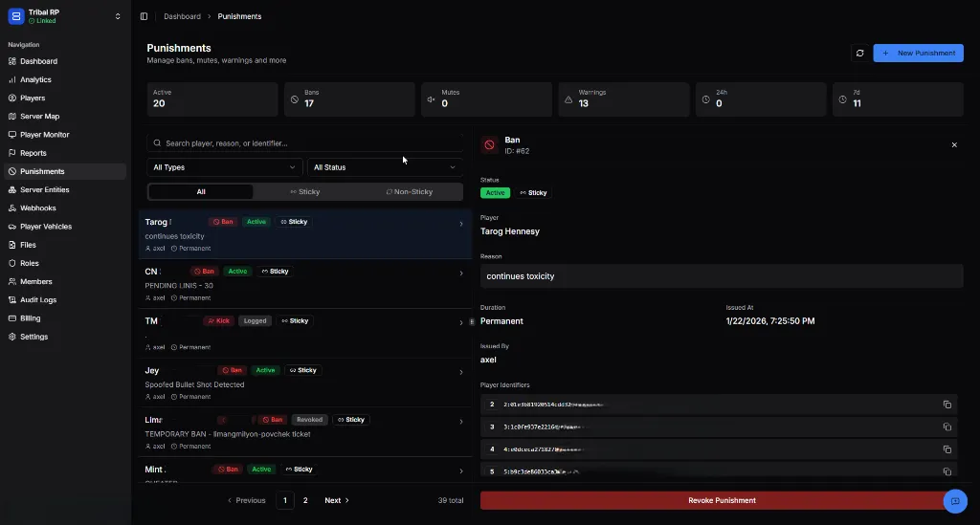This screenshot has height=525, width=980.
Task: Expand the CN punishment row chevron
Action: pos(461,273)
